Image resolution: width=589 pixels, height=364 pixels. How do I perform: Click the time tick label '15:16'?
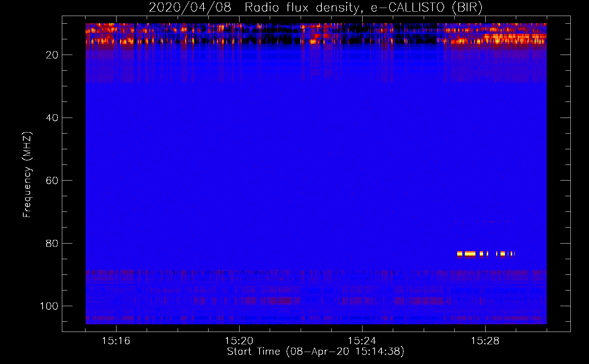tap(116, 341)
